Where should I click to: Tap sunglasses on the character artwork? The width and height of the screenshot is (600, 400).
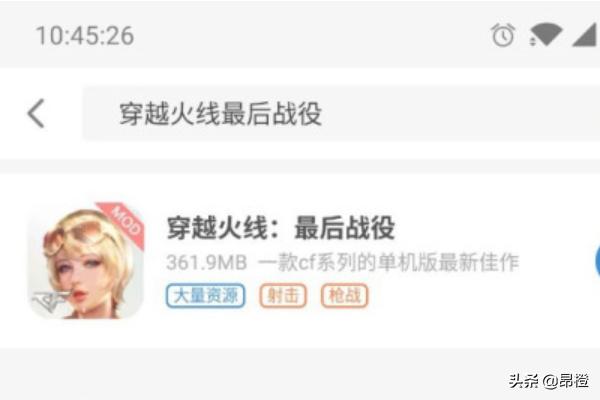80,233
